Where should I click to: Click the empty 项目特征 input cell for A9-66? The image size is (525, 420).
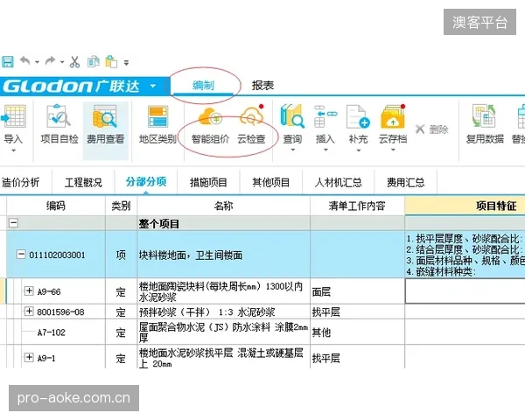[x=465, y=291]
